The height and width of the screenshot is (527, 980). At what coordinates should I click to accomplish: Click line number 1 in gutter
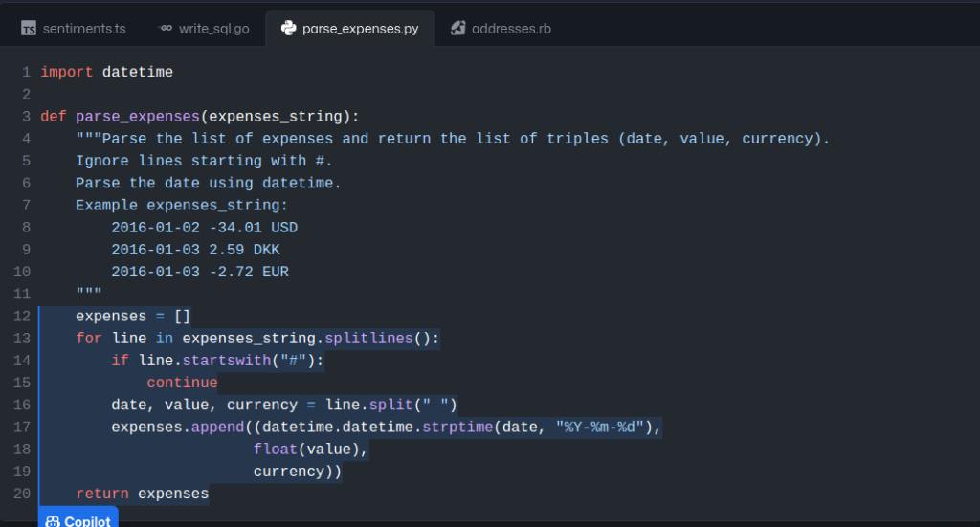pyautogui.click(x=26, y=73)
